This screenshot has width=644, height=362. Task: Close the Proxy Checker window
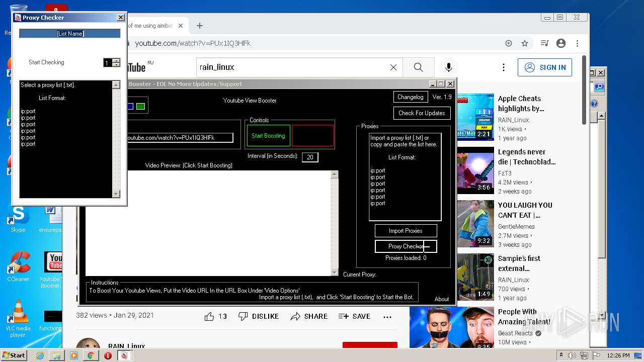(x=120, y=18)
